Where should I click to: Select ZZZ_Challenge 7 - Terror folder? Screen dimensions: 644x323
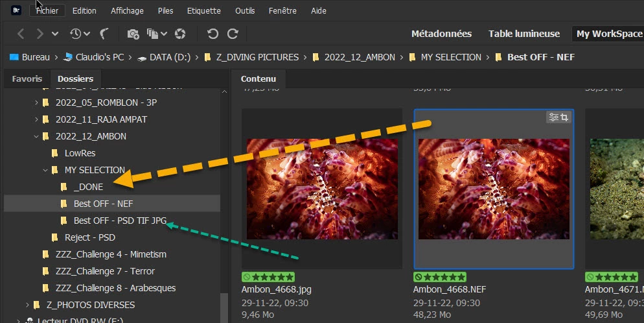(105, 271)
